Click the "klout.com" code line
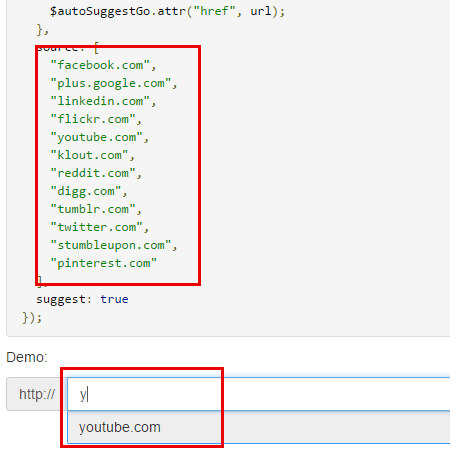The height and width of the screenshot is (450, 450). (92, 155)
